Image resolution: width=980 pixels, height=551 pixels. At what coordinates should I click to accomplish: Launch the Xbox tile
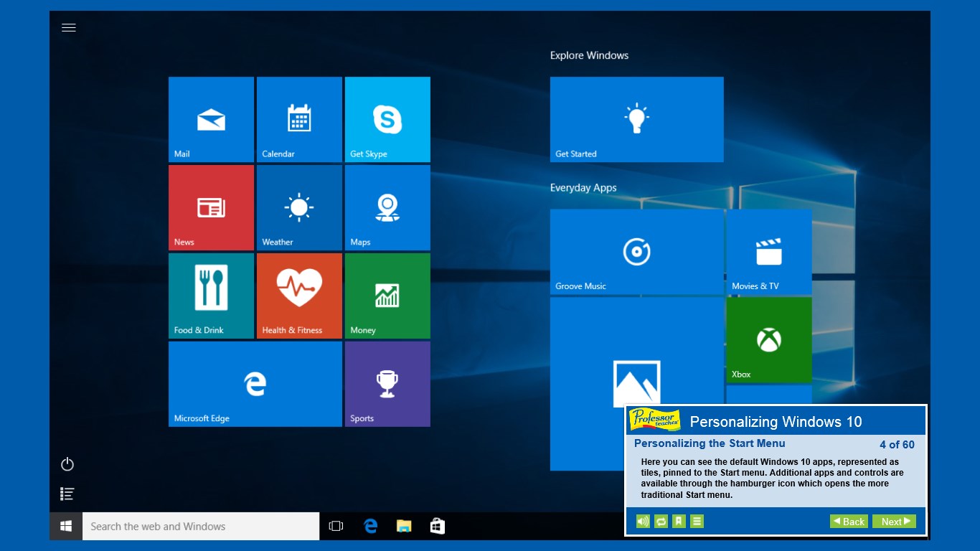click(768, 340)
